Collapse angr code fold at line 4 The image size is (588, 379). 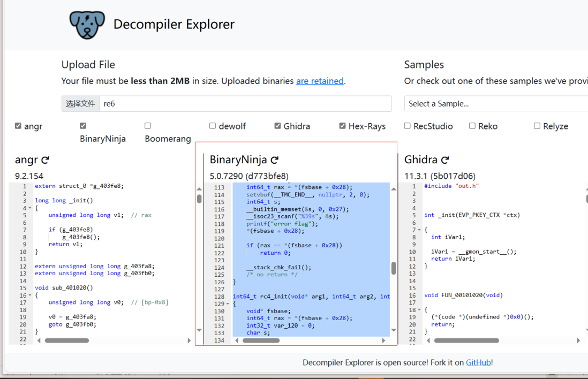(x=30, y=208)
